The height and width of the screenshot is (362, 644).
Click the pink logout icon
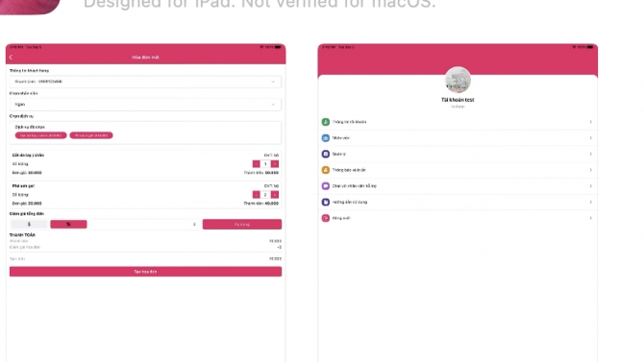(x=325, y=218)
